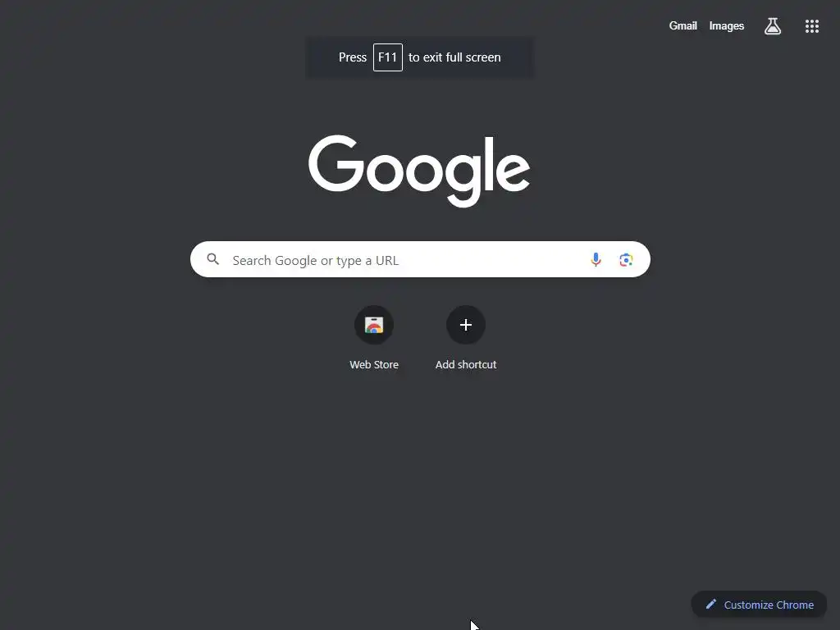Viewport: 840px width, 630px height.
Task: Select the Web Store text label
Action: pyautogui.click(x=374, y=364)
